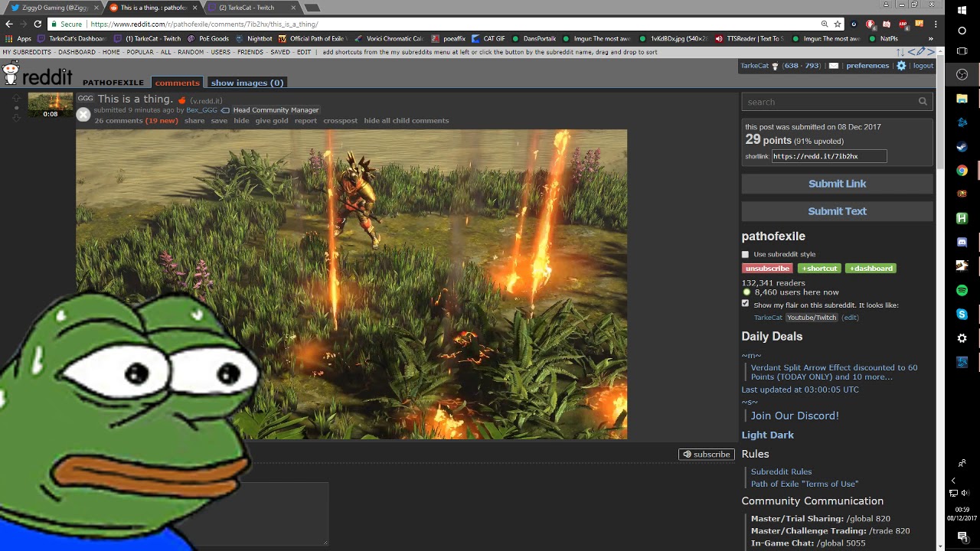Click the reddit alien logo
The image size is (980, 551).
point(11,74)
